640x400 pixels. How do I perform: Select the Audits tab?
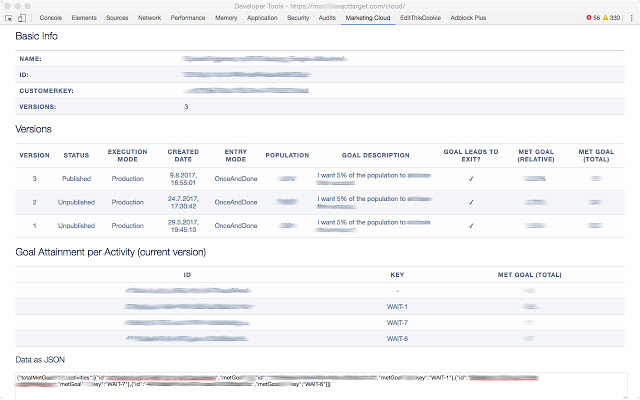click(x=327, y=18)
